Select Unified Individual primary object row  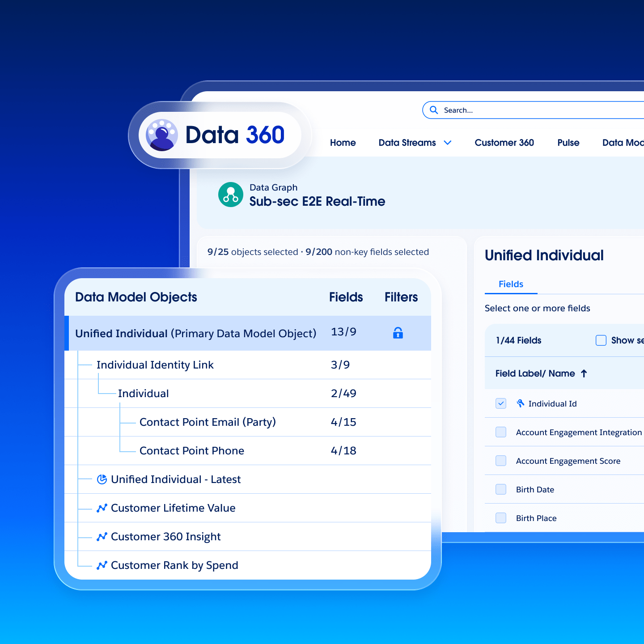(248, 333)
